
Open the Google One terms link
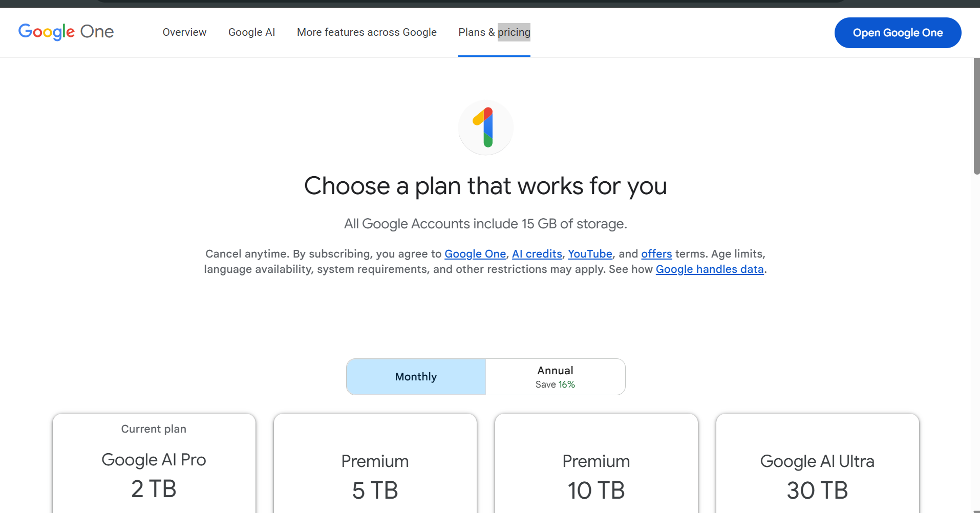click(x=475, y=254)
